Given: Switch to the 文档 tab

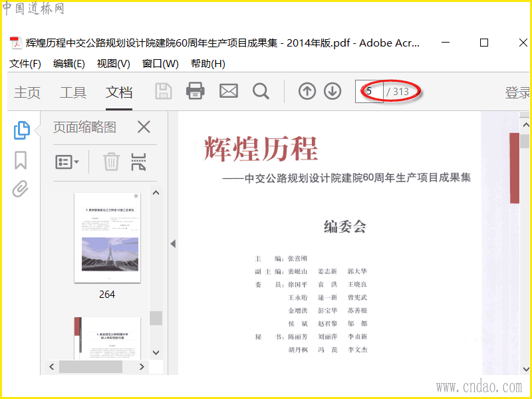Looking at the screenshot, I should tap(119, 92).
